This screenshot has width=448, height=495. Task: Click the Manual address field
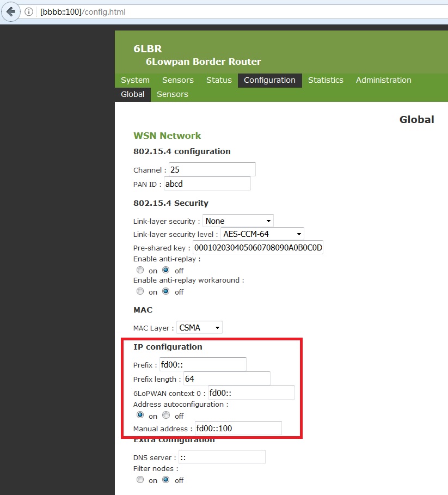pos(238,428)
